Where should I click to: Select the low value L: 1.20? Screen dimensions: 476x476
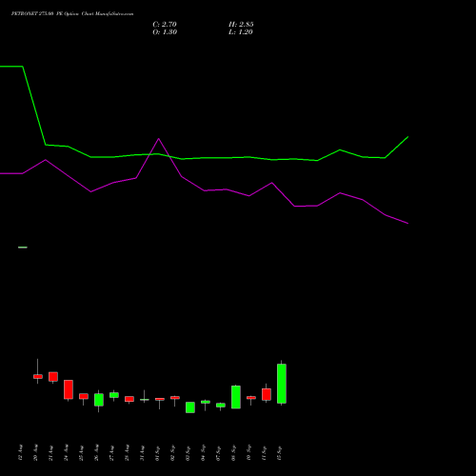(241, 32)
